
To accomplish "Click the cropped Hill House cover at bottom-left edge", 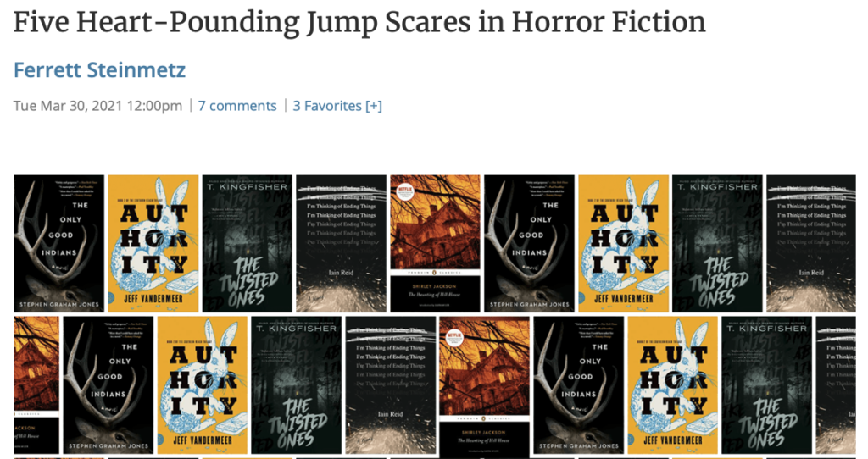I will coord(36,384).
